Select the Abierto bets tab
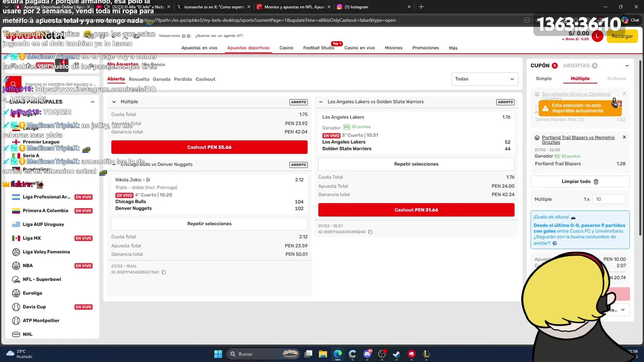The width and height of the screenshot is (644, 362). pyautogui.click(x=116, y=79)
